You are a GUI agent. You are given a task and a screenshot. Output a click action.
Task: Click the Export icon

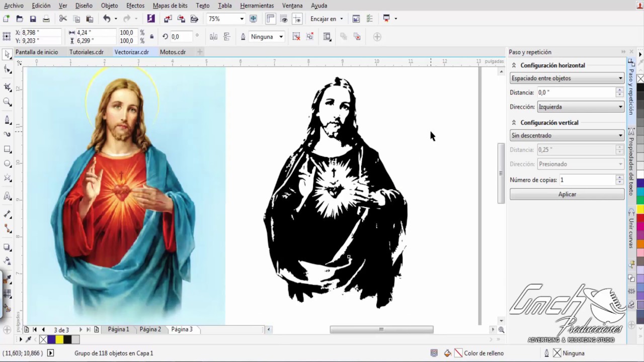pyautogui.click(x=181, y=19)
